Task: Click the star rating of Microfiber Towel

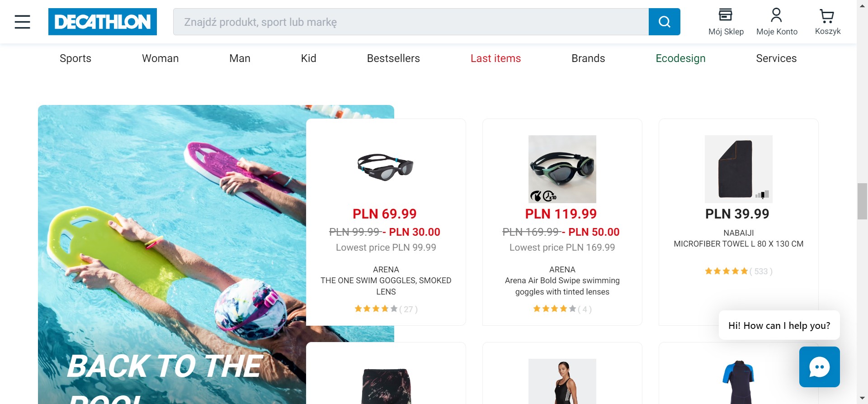Action: coord(726,271)
